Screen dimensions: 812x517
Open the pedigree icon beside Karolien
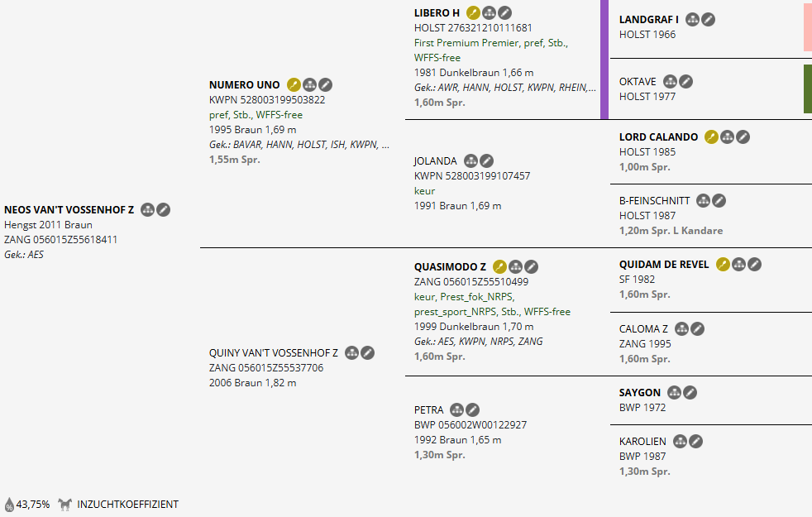pyautogui.click(x=681, y=441)
